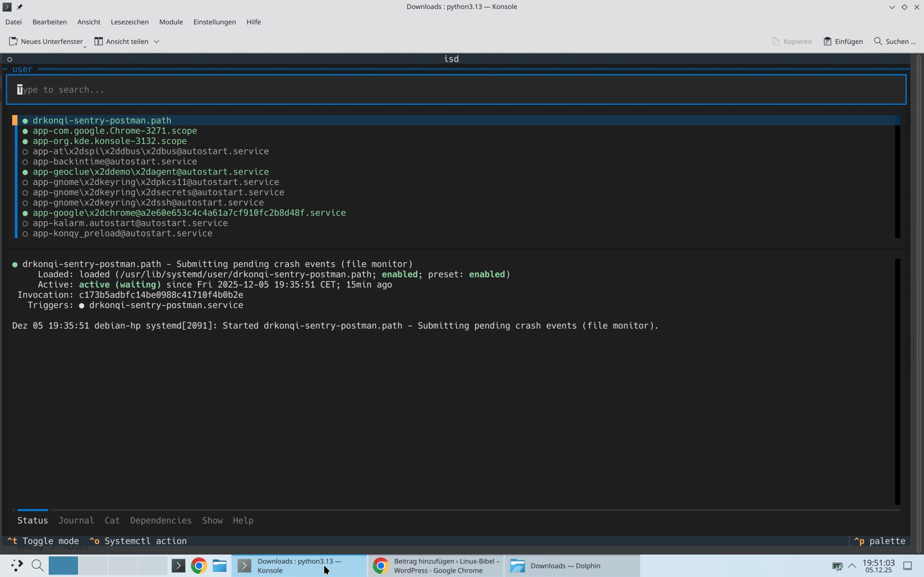This screenshot has height=577, width=924.
Task: Focus the Type to search input field
Action: [x=456, y=90]
